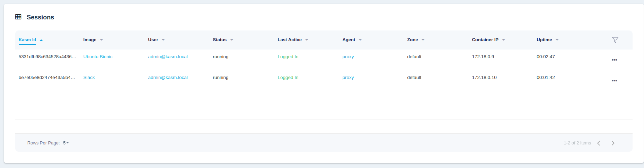Open actions menu for Slack session

point(614,81)
